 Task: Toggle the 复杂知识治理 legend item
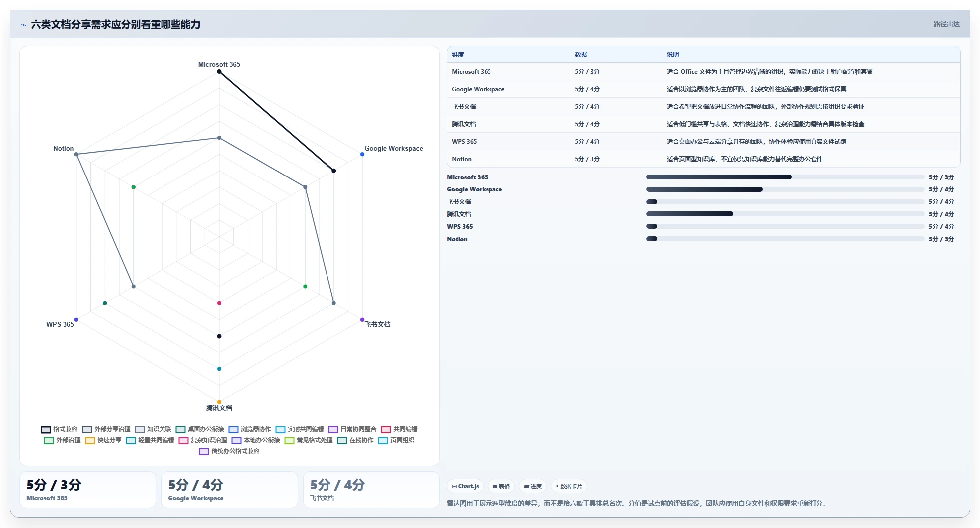pos(203,440)
